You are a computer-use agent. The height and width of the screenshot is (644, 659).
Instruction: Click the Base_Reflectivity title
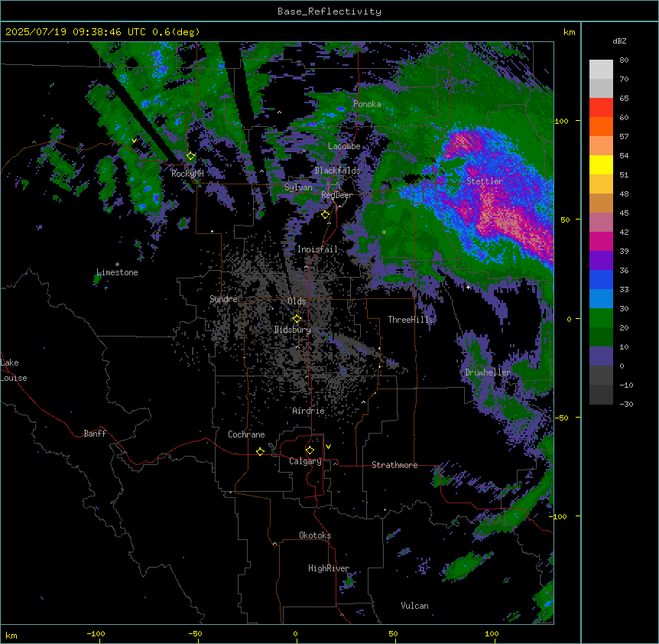pyautogui.click(x=329, y=11)
